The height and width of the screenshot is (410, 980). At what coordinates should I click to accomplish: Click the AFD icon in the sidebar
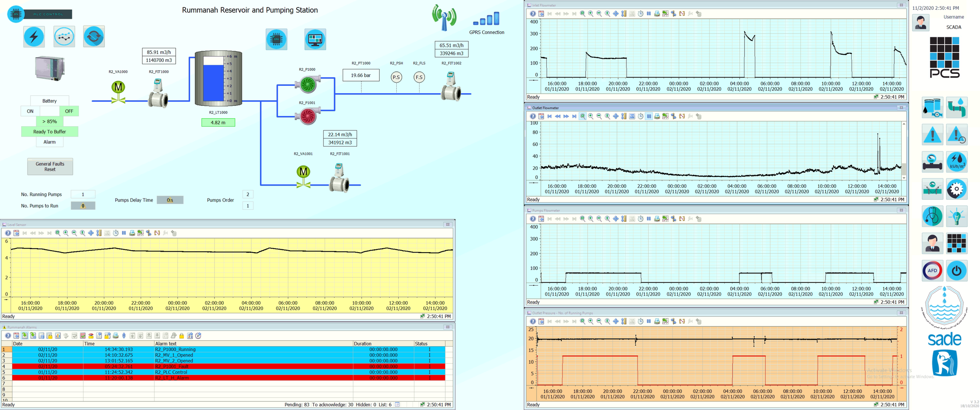[932, 271]
